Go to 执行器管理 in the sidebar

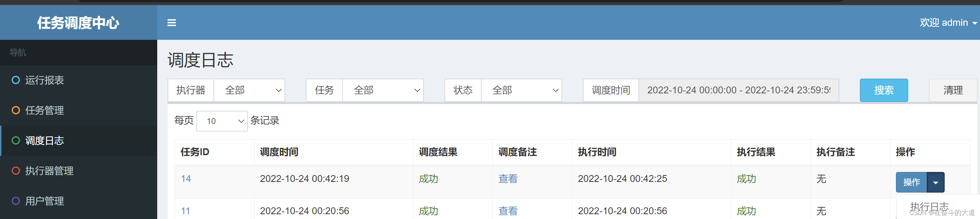pos(78,171)
